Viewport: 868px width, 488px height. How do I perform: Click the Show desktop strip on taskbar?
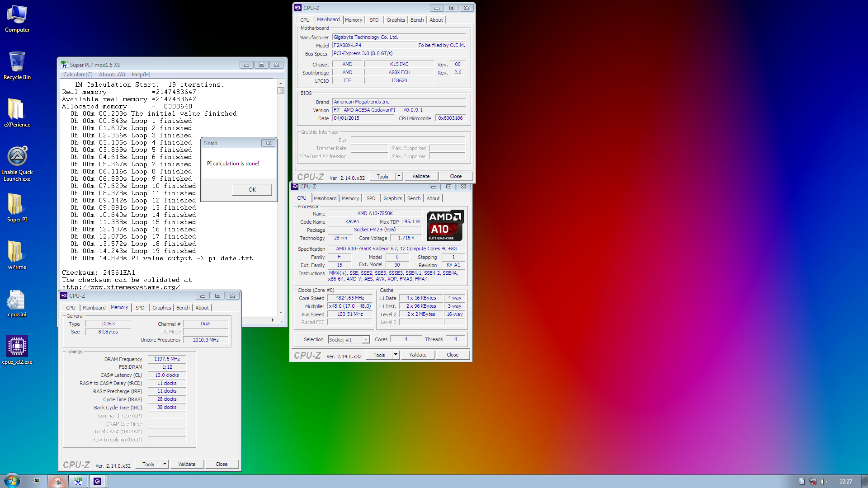[864, 481]
